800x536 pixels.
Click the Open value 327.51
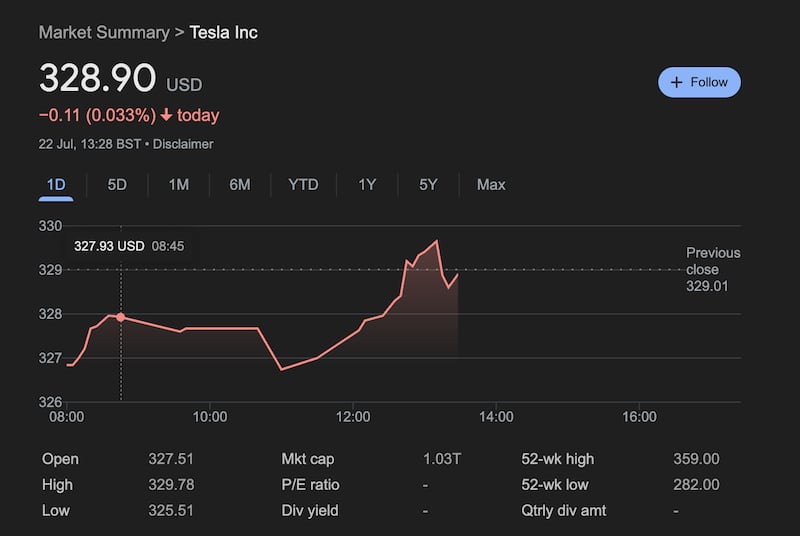coord(171,459)
